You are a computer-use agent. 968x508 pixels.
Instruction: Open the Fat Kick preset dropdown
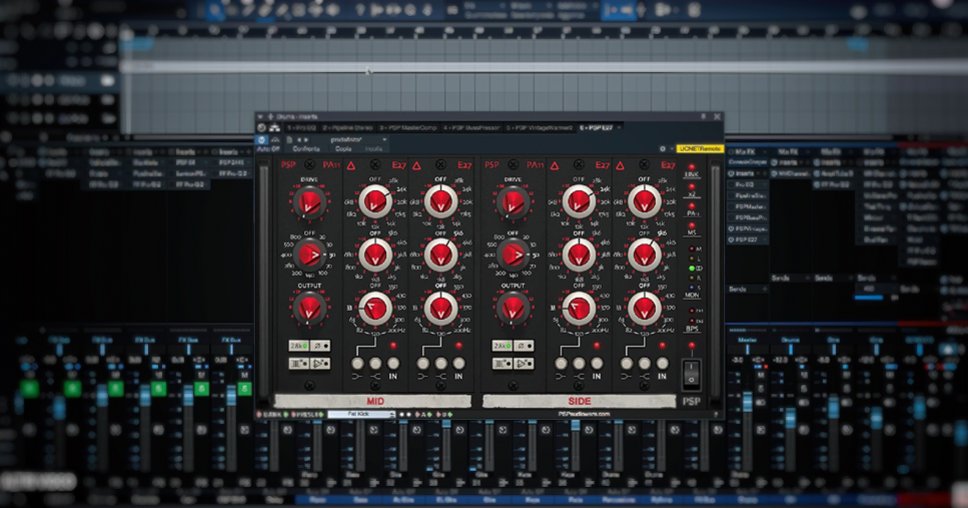(361, 414)
